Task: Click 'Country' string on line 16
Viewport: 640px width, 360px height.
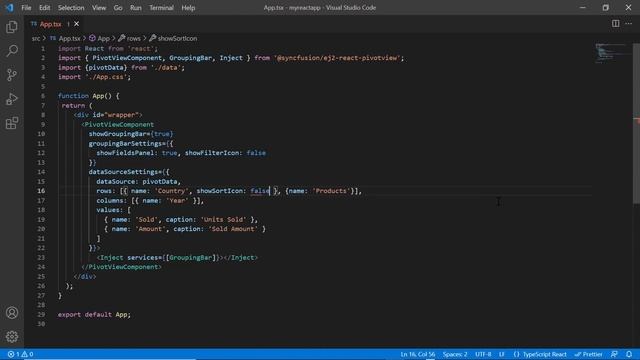Action: (x=171, y=191)
